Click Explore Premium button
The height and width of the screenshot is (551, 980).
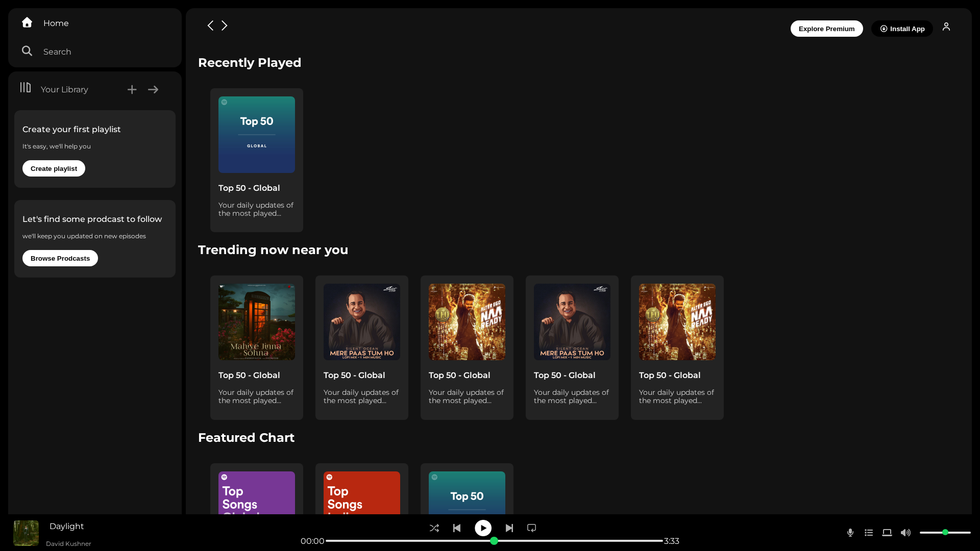tap(826, 29)
